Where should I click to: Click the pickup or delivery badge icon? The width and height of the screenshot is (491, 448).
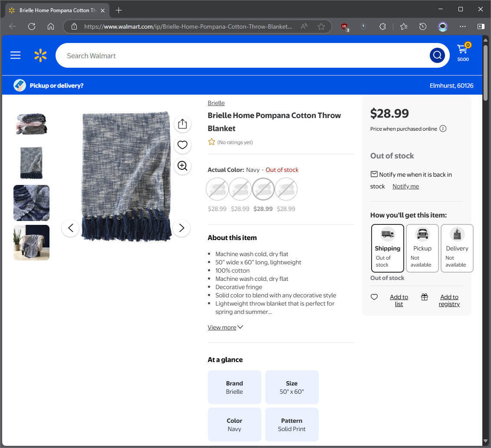pyautogui.click(x=20, y=86)
